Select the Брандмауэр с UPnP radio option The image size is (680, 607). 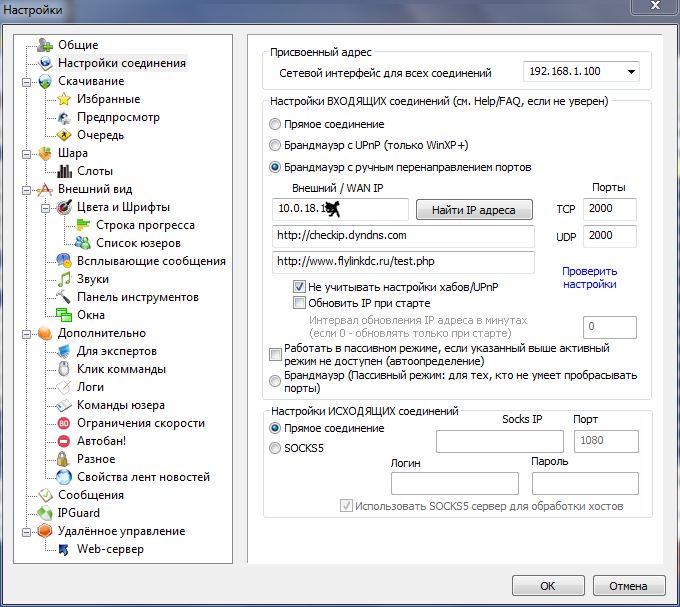pyautogui.click(x=275, y=145)
